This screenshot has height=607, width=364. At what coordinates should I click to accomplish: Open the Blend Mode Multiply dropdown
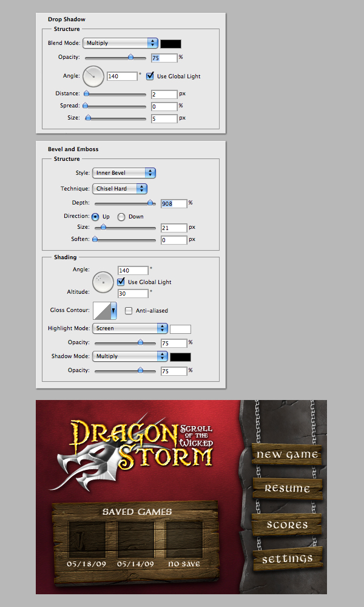coord(120,43)
